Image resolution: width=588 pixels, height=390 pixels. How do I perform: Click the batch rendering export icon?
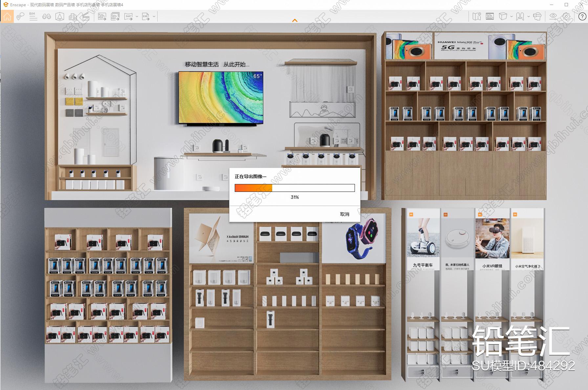coord(115,16)
